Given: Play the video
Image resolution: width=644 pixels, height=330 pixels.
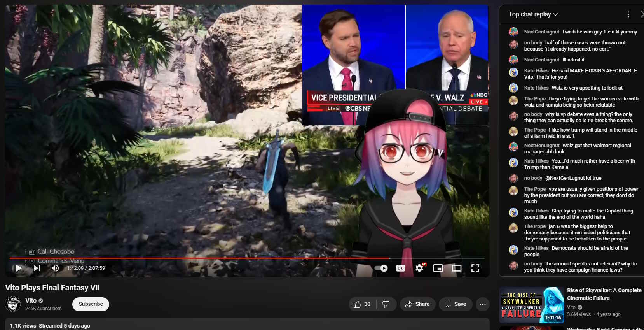Looking at the screenshot, I should point(18,268).
